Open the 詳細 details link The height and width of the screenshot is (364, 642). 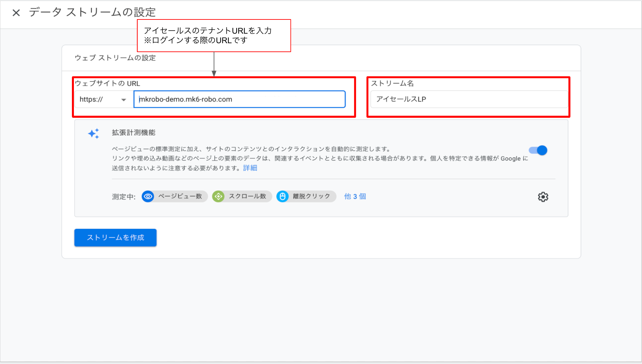tap(250, 168)
